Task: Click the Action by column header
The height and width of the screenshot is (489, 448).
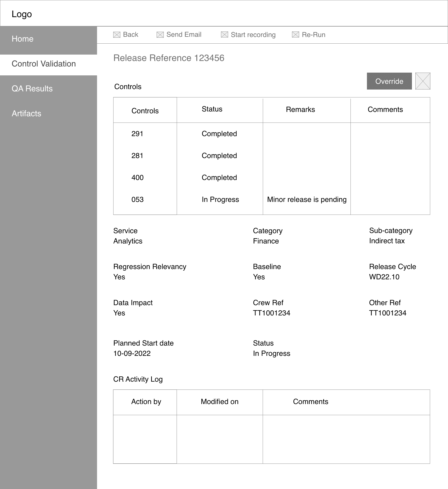Action: [146, 402]
